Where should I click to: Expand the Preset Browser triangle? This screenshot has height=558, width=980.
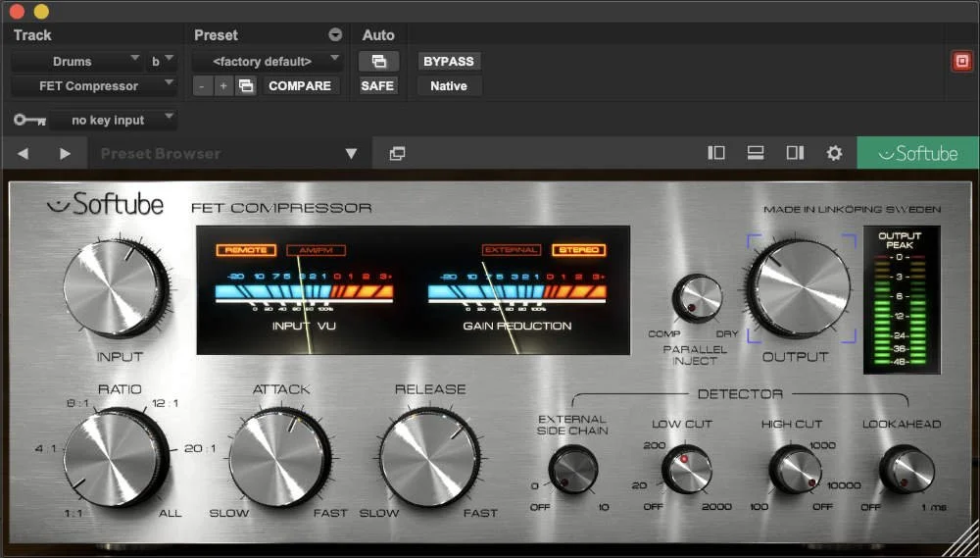click(x=351, y=154)
